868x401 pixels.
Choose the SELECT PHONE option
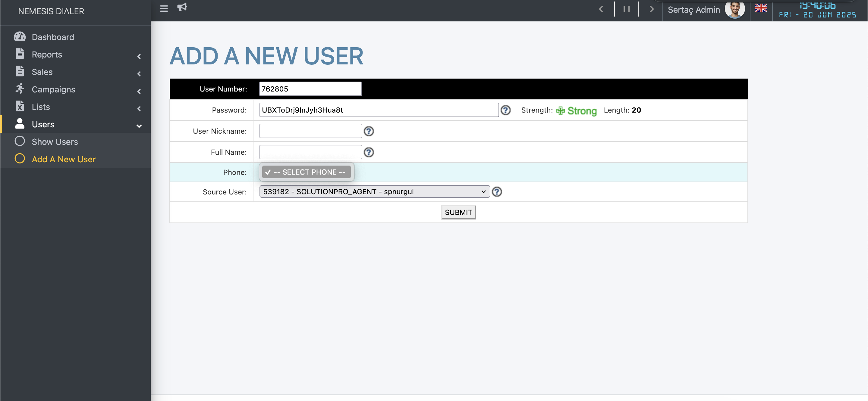[307, 173]
